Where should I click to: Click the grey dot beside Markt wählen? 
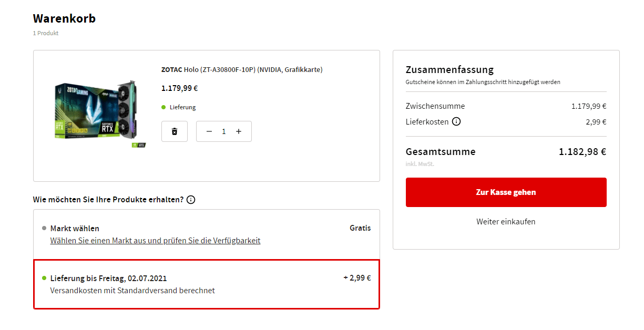44,228
